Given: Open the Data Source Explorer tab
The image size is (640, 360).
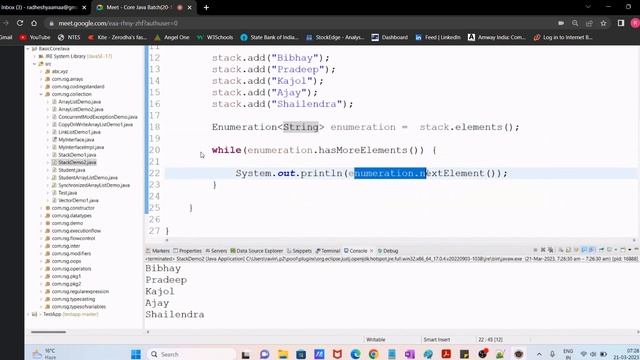Looking at the screenshot, I should pos(257,251).
